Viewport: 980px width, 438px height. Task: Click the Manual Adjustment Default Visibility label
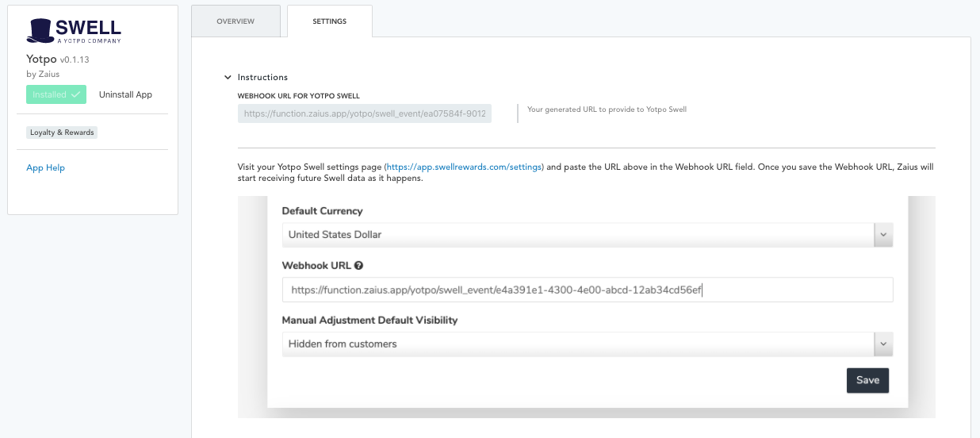point(370,321)
